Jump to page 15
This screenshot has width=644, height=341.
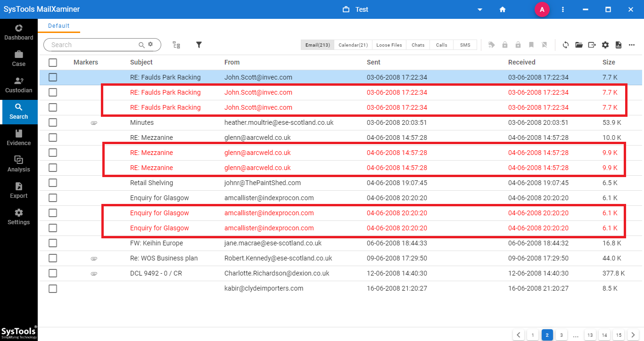coord(619,335)
